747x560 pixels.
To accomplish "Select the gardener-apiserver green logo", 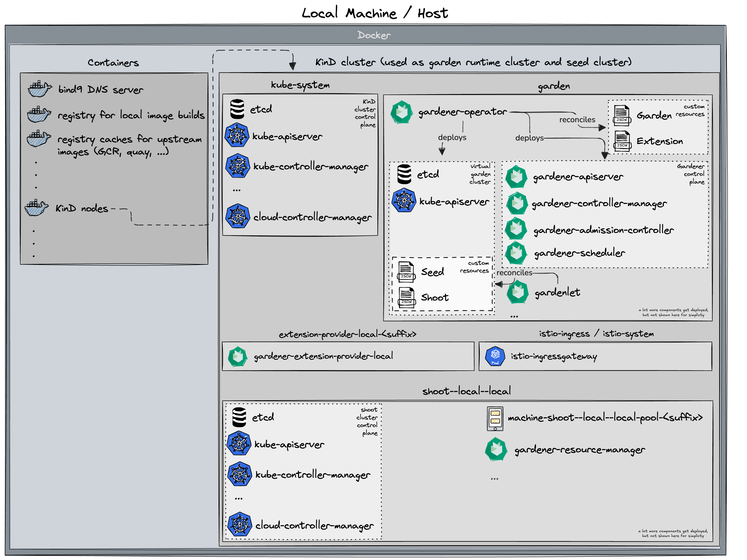I will [x=516, y=177].
